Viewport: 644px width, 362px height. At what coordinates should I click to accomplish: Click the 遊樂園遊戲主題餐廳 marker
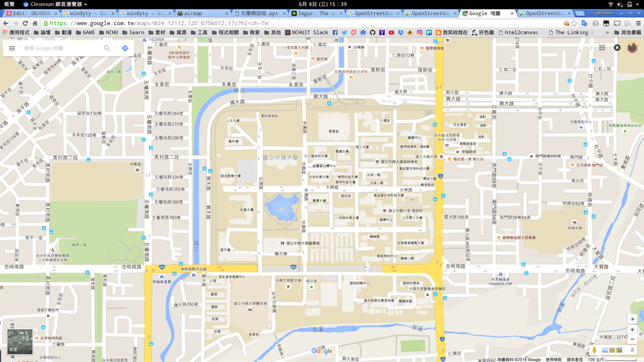[498, 238]
